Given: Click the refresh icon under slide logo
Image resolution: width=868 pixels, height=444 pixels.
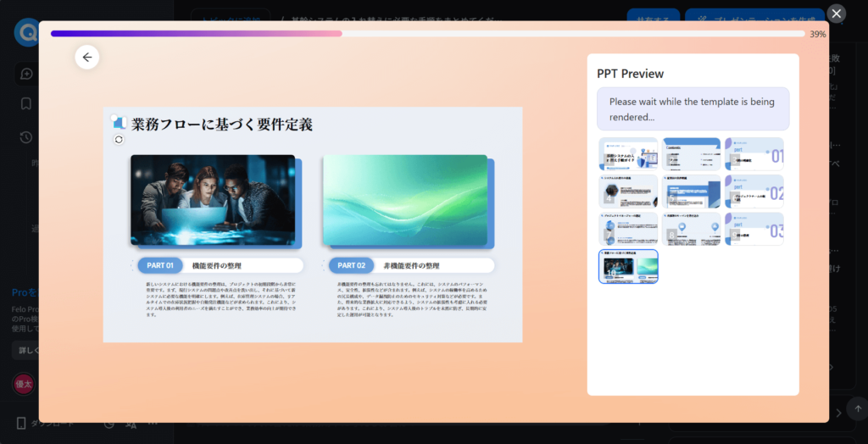Looking at the screenshot, I should 119,140.
